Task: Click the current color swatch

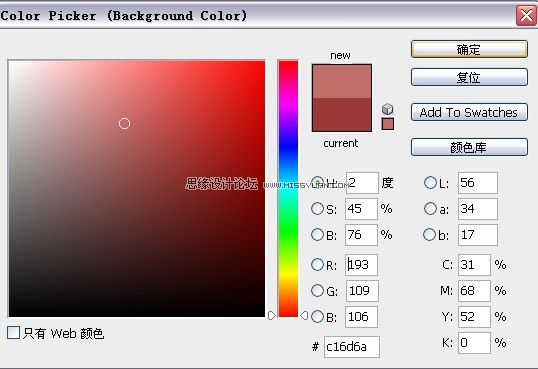Action: (342, 115)
